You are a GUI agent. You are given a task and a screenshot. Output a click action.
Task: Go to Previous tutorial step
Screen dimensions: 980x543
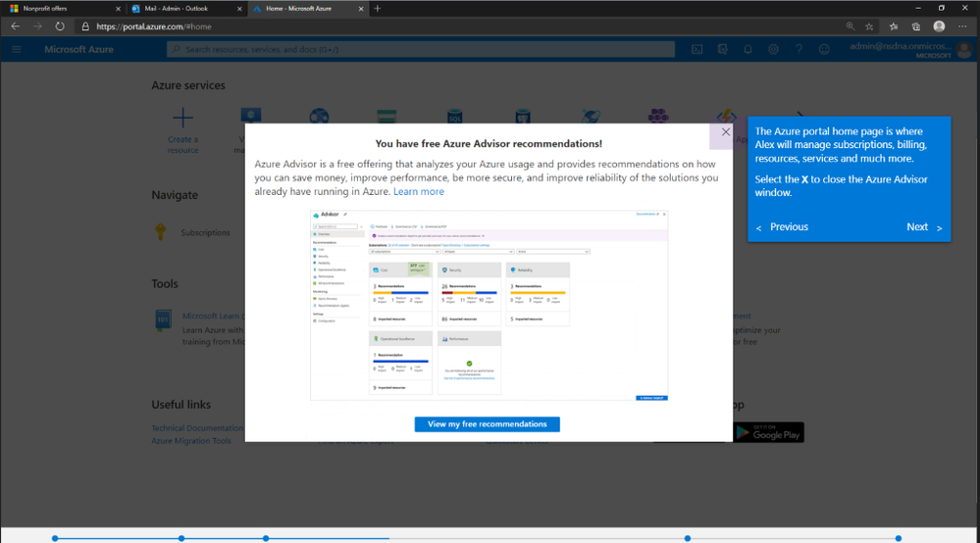coord(782,227)
